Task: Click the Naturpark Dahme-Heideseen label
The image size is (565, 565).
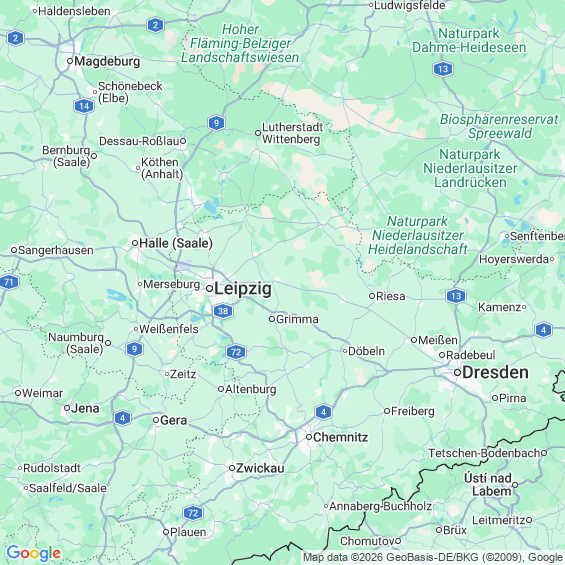Action: pyautogui.click(x=469, y=40)
